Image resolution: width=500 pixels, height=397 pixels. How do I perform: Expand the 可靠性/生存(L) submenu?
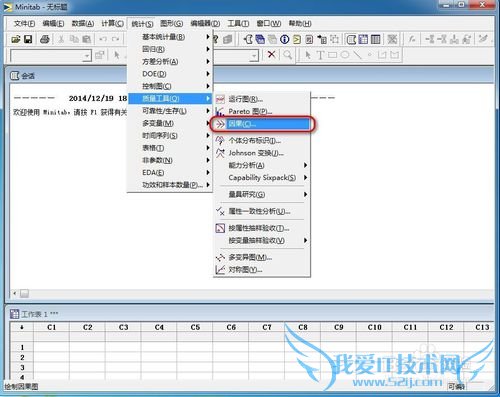170,111
